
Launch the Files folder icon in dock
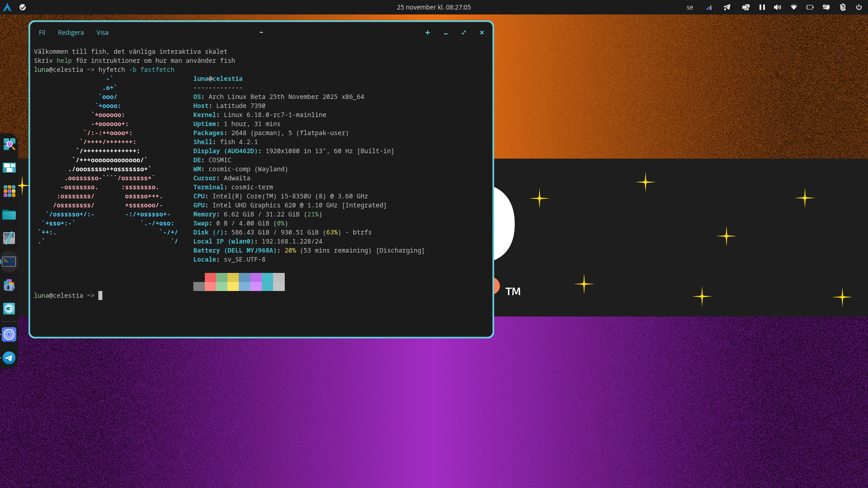pos(9,215)
